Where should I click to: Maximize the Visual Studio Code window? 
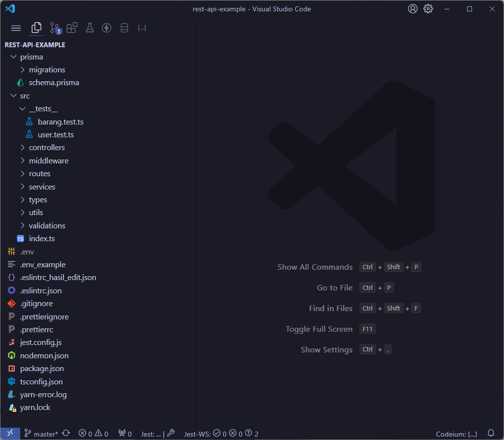pos(469,9)
